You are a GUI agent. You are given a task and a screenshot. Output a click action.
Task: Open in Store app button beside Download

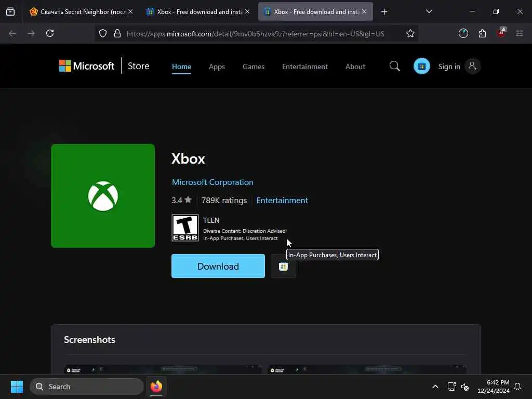283,267
